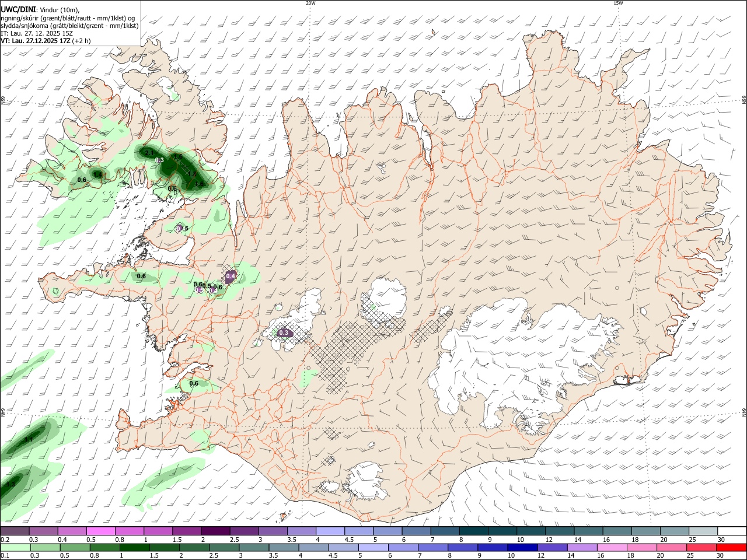The width and height of the screenshot is (747, 560).
Task: Click the bright red rain swatch after 30
Action: coord(732,547)
